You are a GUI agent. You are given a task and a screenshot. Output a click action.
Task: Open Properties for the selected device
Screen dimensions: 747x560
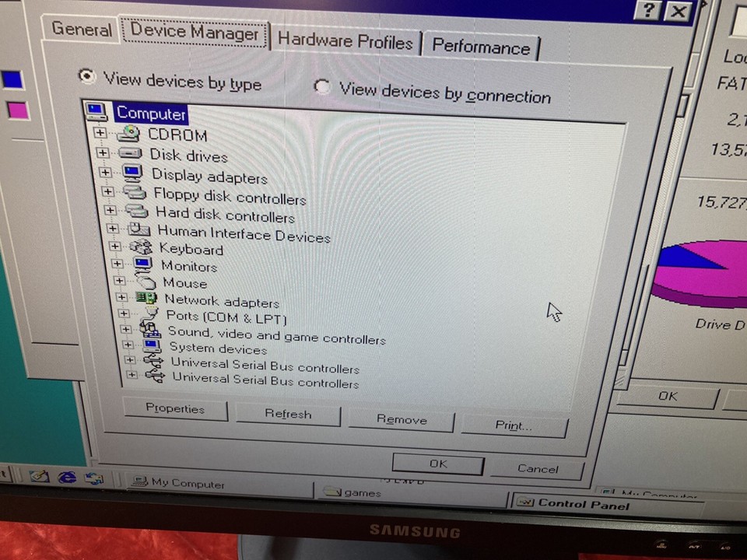tap(174, 409)
